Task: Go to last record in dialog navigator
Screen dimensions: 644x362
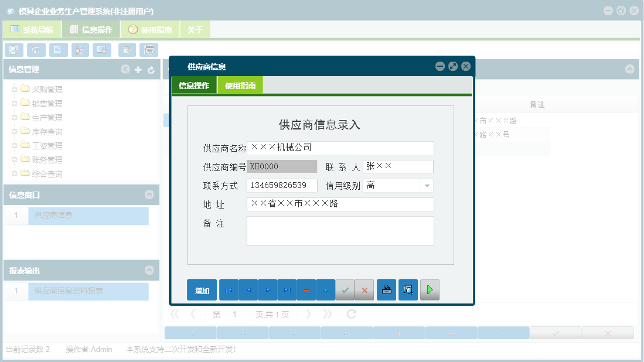Action: pyautogui.click(x=287, y=290)
